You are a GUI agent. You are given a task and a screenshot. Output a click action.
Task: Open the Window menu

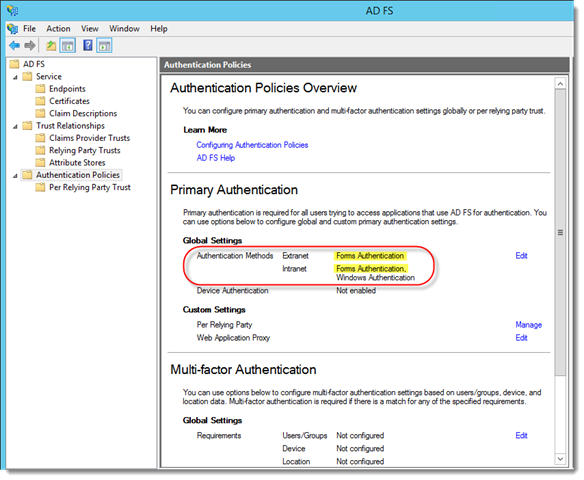pyautogui.click(x=124, y=29)
